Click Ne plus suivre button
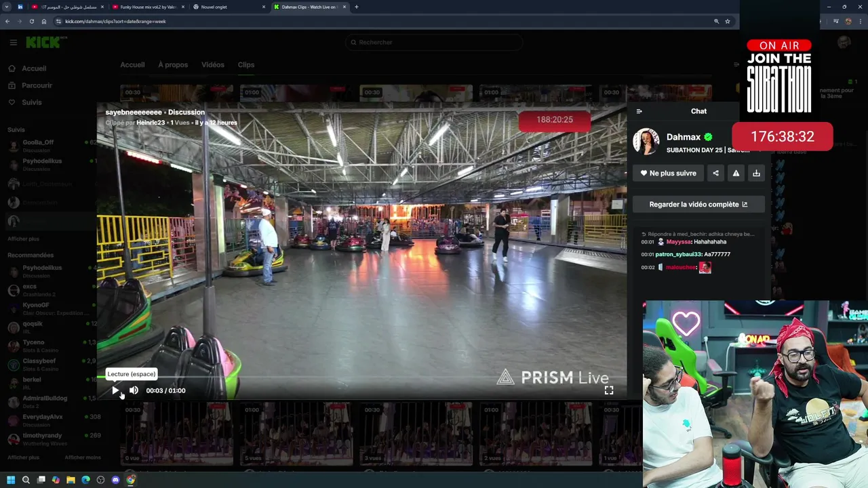Screen dimensions: 868x488 pyautogui.click(x=668, y=173)
